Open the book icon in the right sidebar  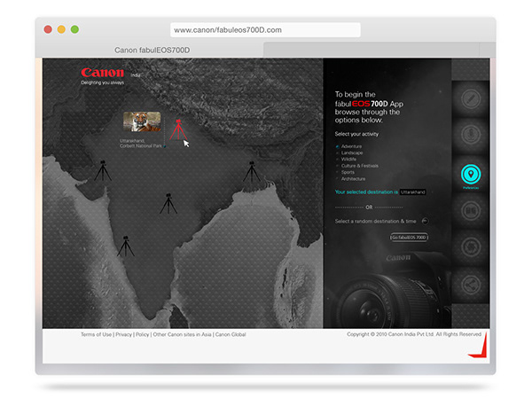(471, 211)
